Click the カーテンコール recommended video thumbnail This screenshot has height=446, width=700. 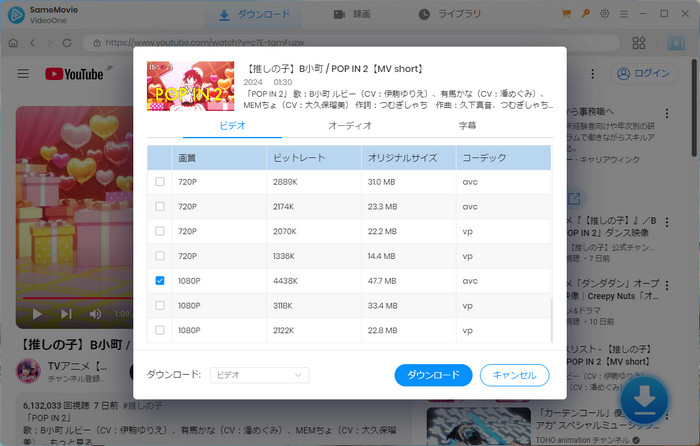479,426
